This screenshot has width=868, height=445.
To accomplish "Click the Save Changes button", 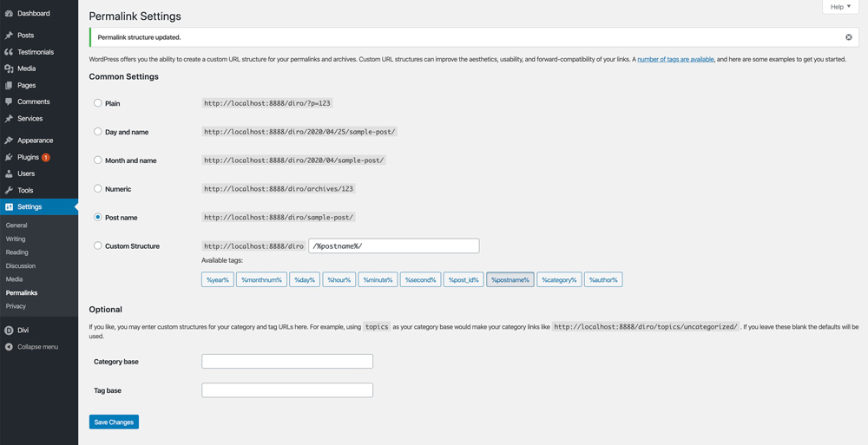I will pyautogui.click(x=114, y=422).
